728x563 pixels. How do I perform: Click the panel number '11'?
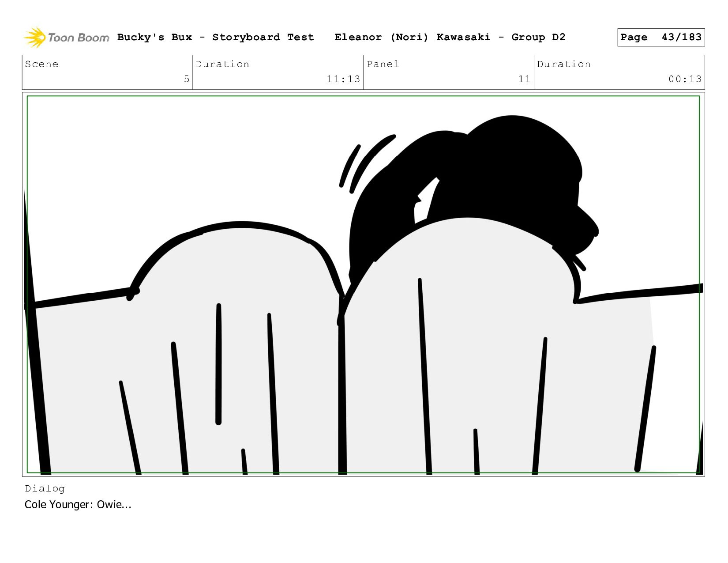[x=524, y=79]
